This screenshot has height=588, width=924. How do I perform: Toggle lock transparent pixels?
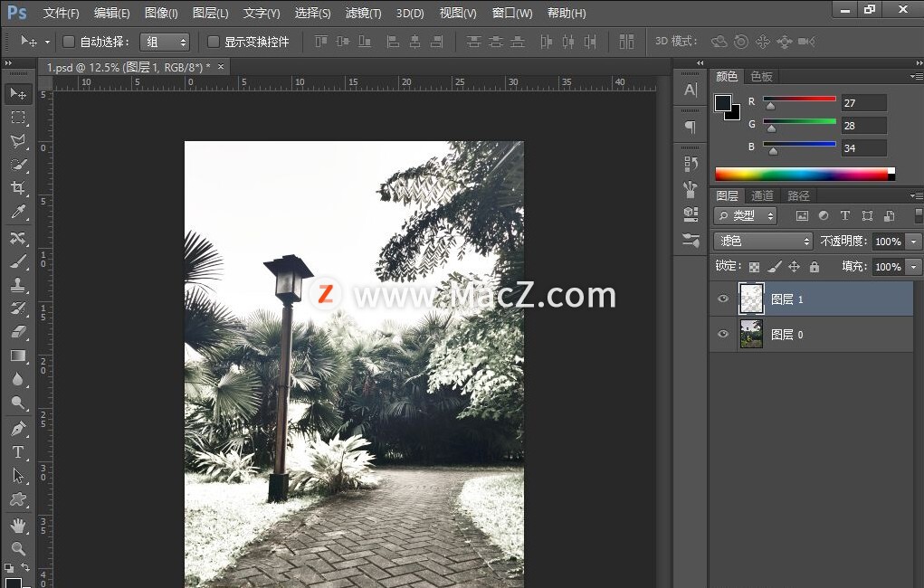754,267
